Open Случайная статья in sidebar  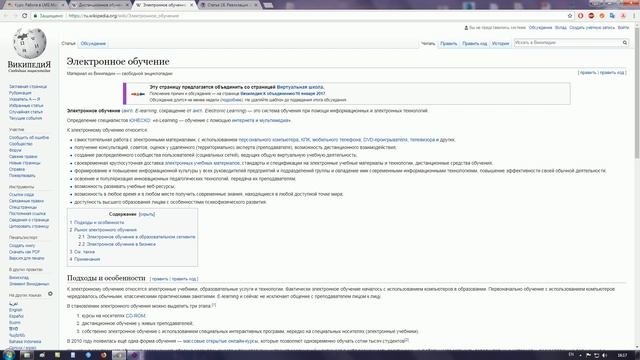[x=26, y=112]
